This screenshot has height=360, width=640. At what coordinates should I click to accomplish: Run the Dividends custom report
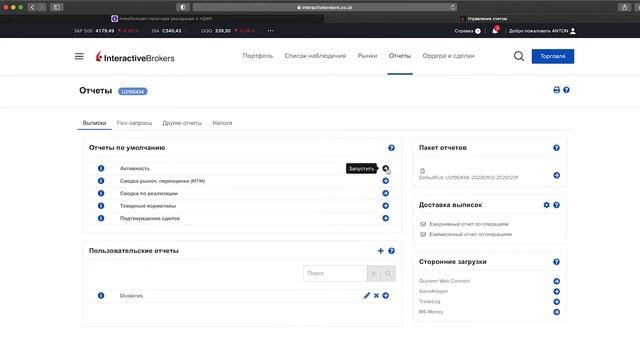pos(386,296)
